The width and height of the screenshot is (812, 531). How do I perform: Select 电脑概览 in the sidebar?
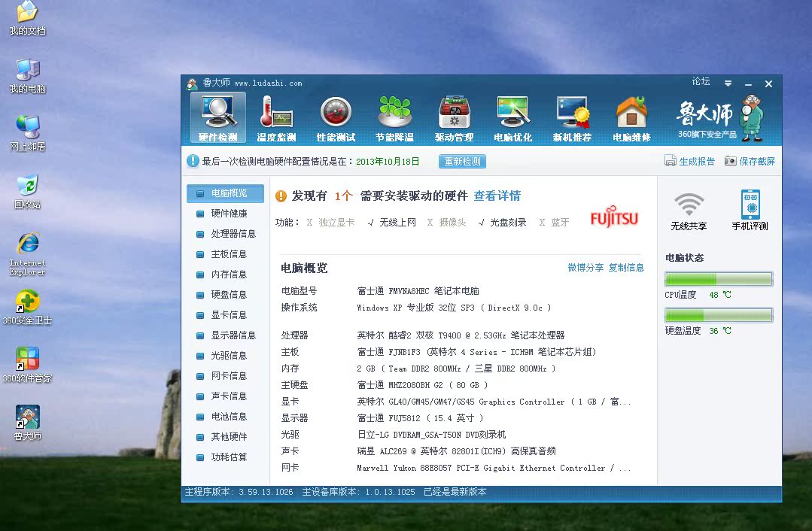click(x=225, y=193)
